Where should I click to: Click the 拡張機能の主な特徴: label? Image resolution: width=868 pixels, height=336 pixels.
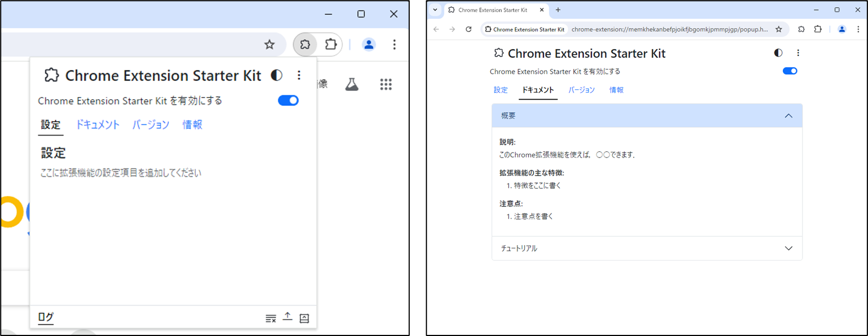click(532, 173)
